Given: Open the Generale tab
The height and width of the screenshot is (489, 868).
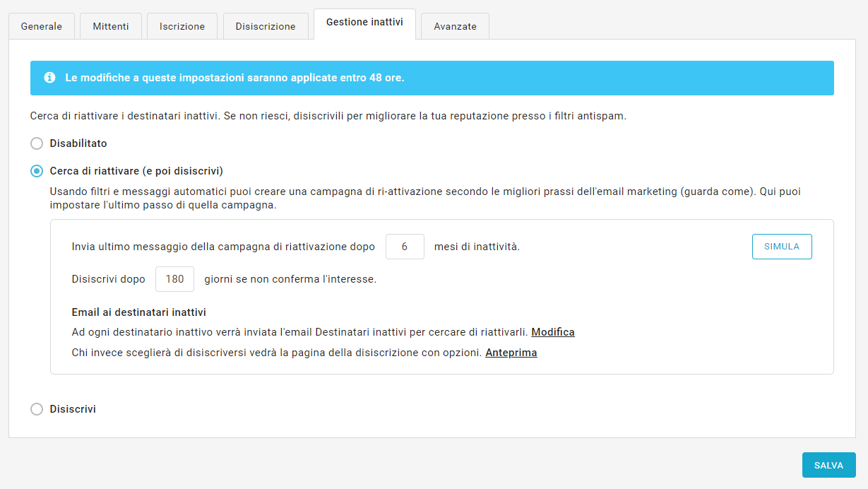Looking at the screenshot, I should 42,26.
